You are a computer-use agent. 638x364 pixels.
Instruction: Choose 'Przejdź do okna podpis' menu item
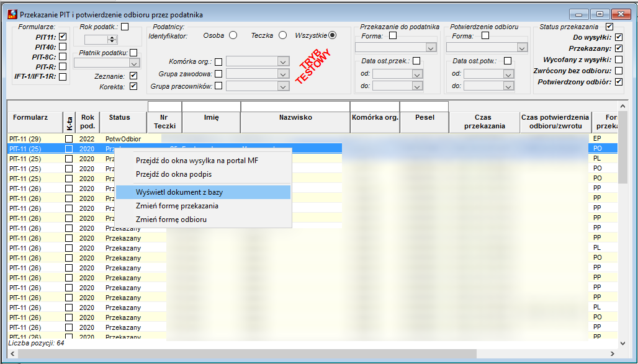[204, 174]
